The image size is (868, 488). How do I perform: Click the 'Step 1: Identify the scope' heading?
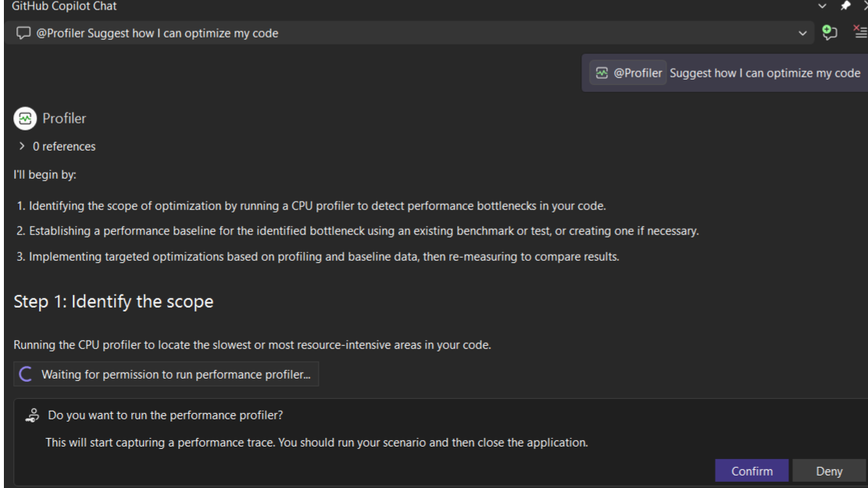click(x=113, y=301)
